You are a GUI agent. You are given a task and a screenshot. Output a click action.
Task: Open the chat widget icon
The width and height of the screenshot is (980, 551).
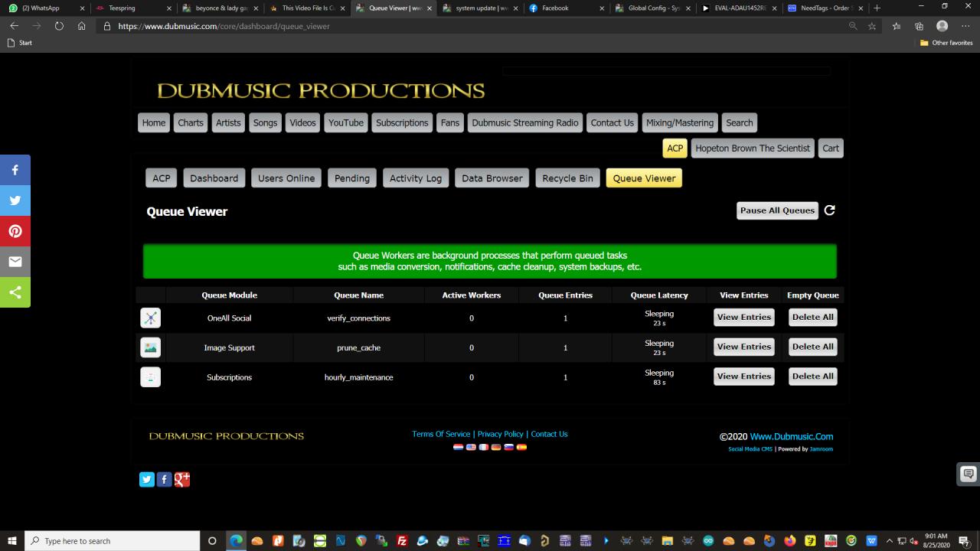[968, 474]
